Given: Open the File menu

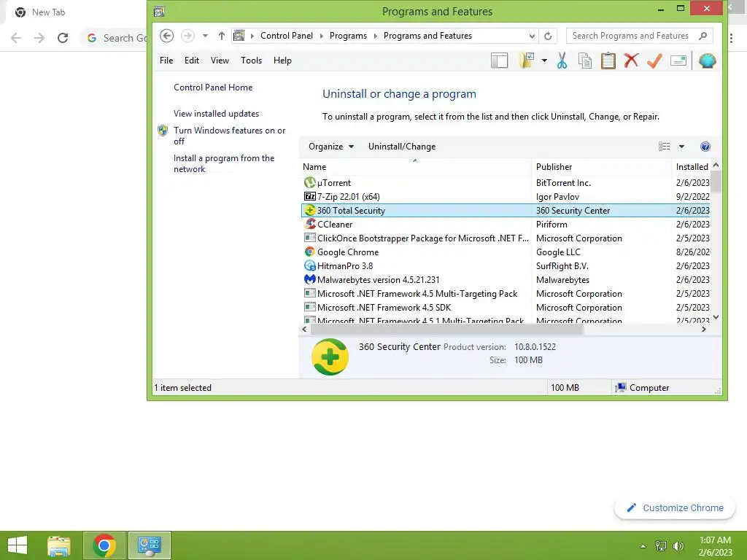Looking at the screenshot, I should click(166, 61).
